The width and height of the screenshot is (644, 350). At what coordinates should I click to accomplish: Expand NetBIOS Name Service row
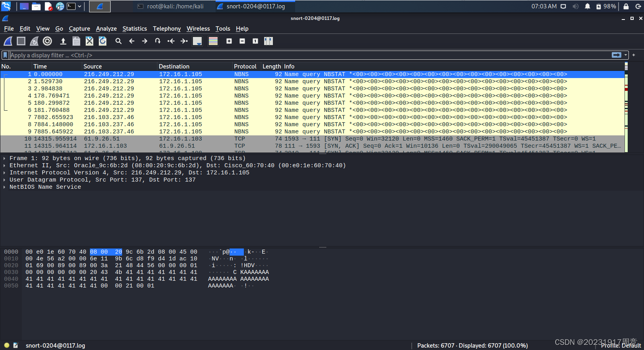(4, 187)
